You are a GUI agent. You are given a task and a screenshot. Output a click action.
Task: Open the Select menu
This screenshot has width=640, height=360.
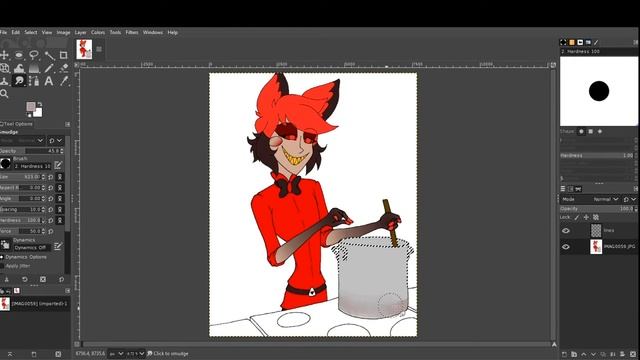(31, 32)
